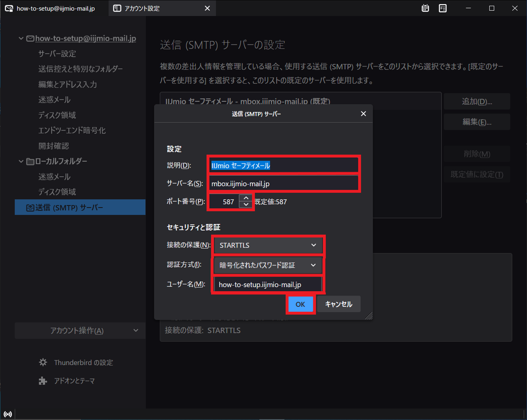Open アドオンとテーマ link
The height and width of the screenshot is (420, 527).
pyautogui.click(x=75, y=381)
